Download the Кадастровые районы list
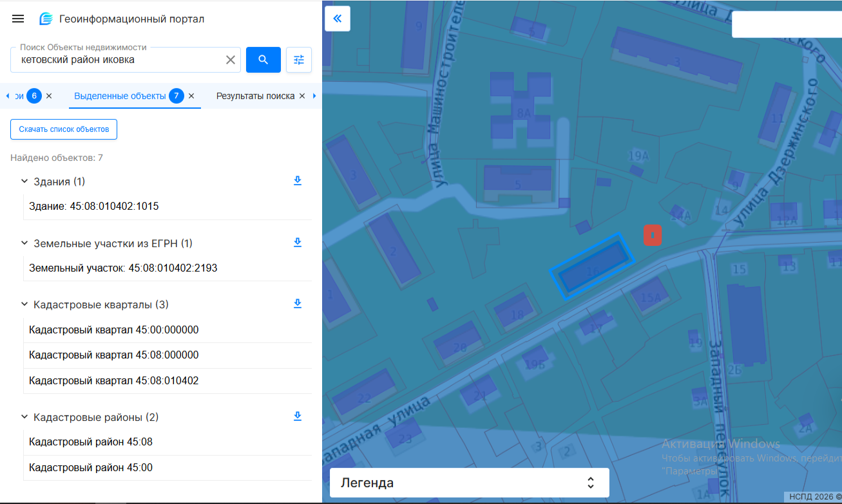This screenshot has width=842, height=504. pos(298,416)
